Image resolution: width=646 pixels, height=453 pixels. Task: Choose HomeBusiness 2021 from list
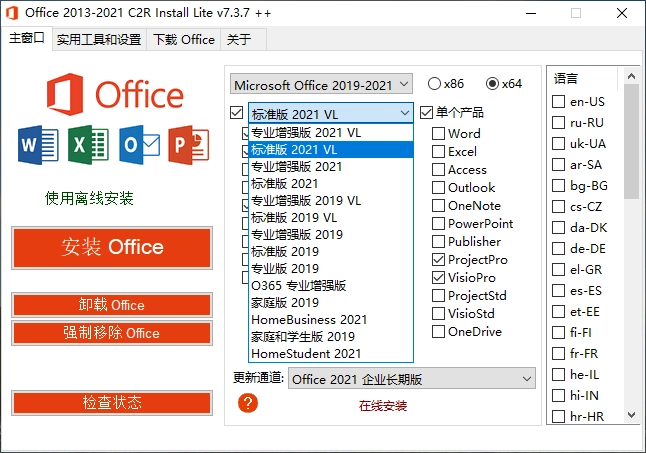pos(331,320)
